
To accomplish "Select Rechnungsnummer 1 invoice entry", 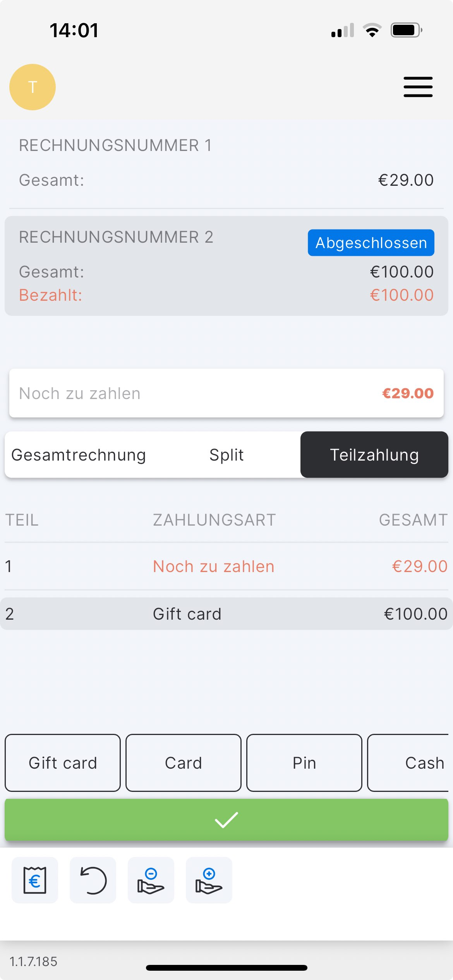I will tap(226, 163).
